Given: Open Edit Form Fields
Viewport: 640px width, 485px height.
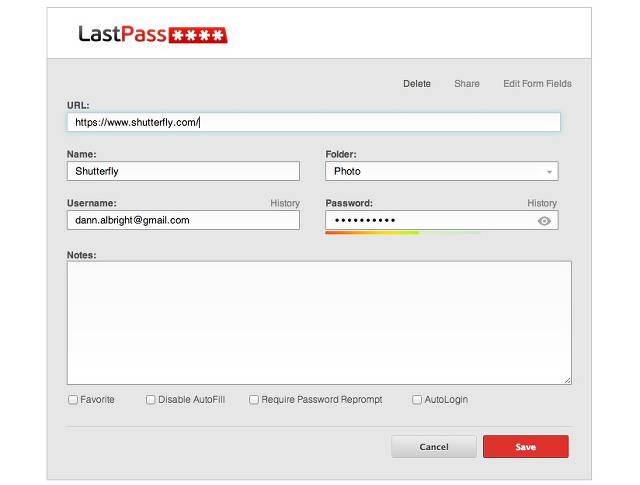Looking at the screenshot, I should 537,84.
